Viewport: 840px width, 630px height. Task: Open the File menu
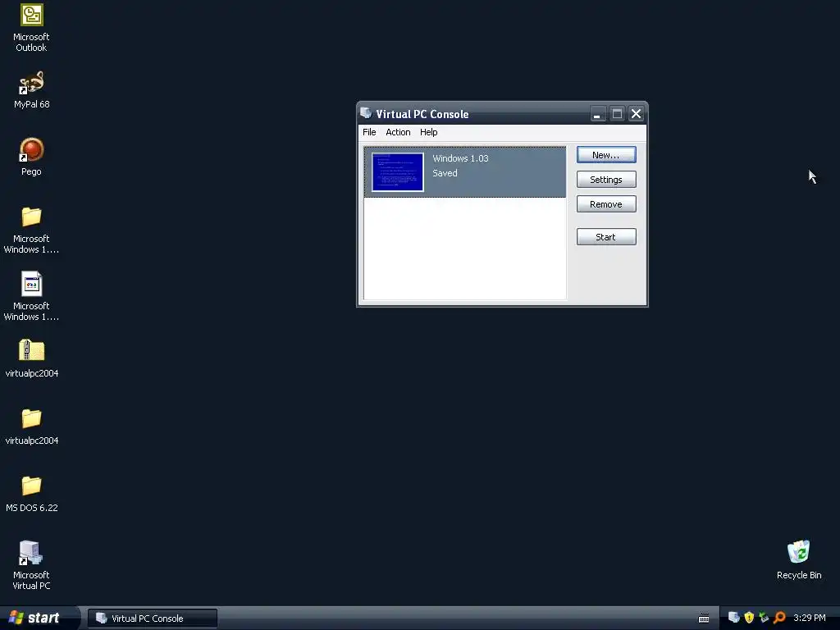369,132
